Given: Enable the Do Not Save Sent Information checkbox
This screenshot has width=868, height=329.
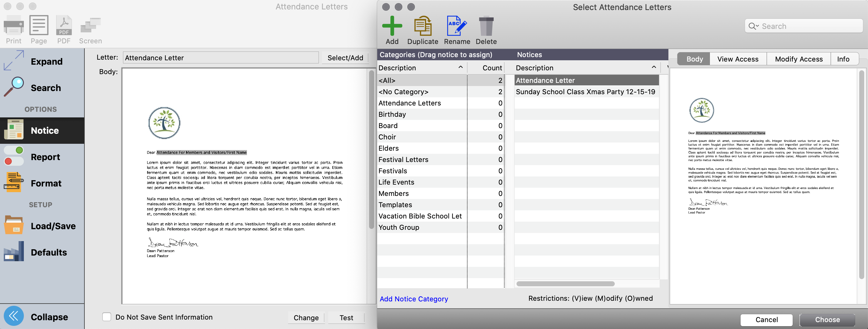Looking at the screenshot, I should click(x=106, y=317).
